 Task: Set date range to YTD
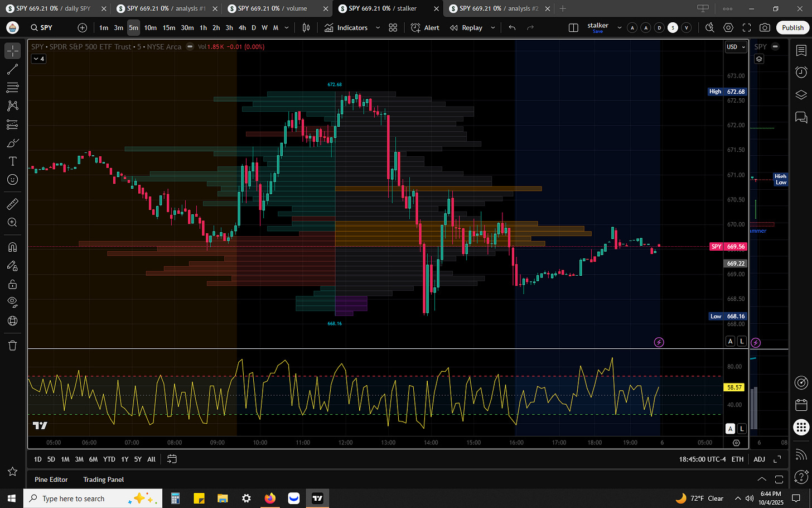click(x=109, y=459)
